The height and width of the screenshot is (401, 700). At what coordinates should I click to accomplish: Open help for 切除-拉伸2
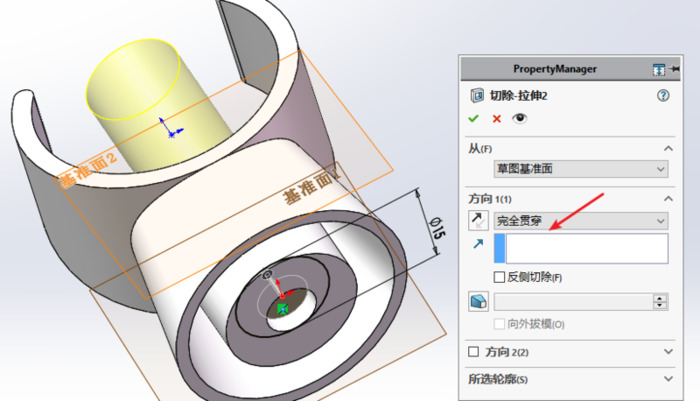[663, 95]
